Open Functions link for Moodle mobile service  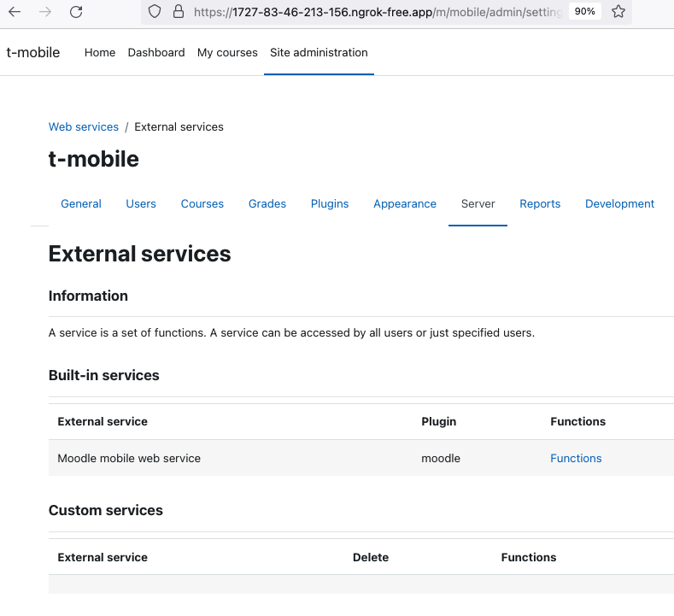point(576,458)
